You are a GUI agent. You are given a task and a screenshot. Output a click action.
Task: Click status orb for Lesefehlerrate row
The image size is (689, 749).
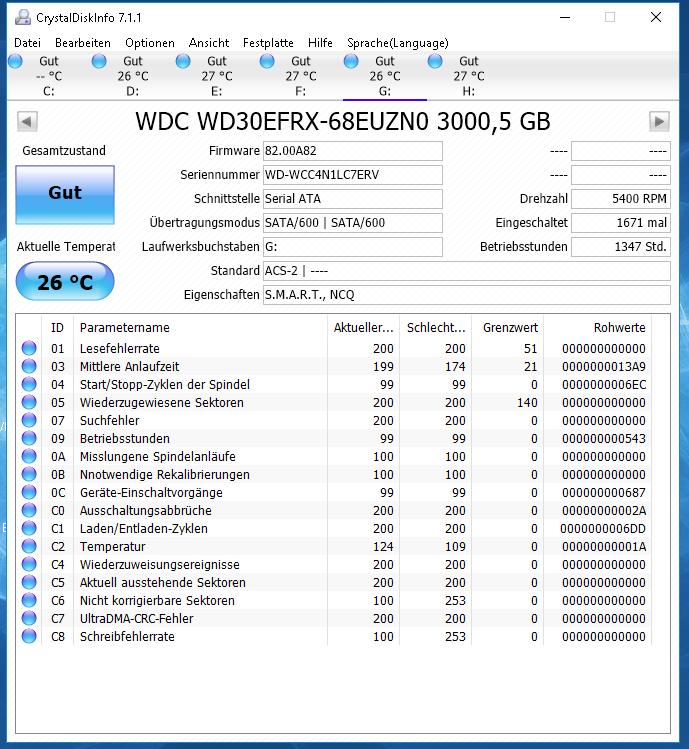click(x=29, y=348)
